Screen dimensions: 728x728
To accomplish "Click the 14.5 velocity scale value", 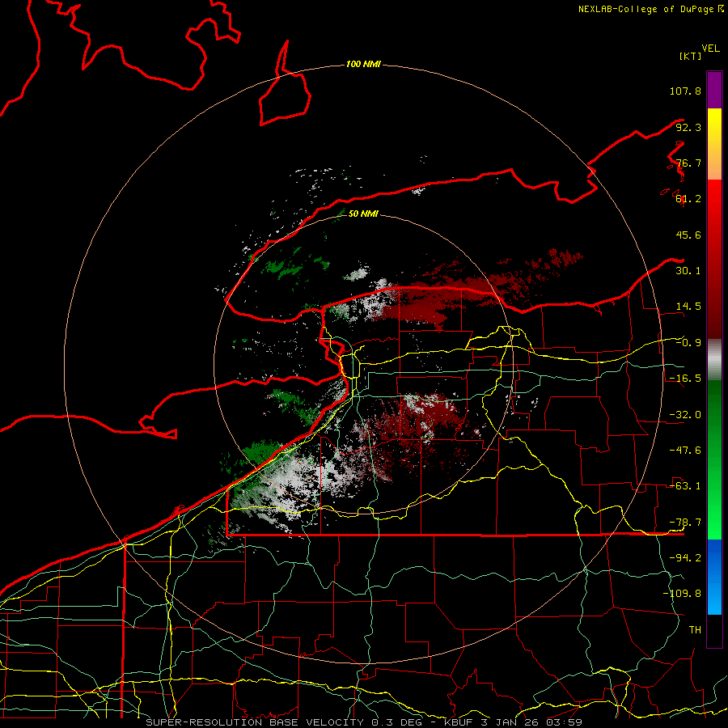I will click(x=688, y=307).
